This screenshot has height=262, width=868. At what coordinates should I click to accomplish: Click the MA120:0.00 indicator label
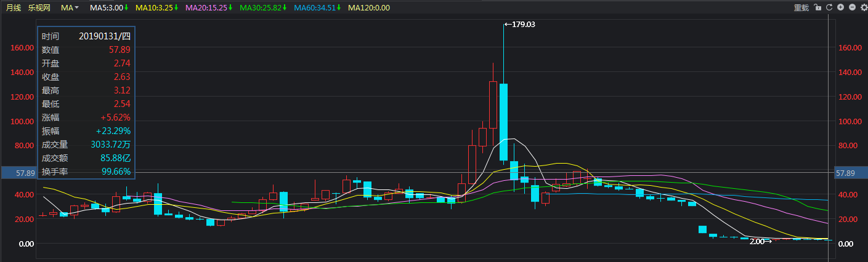[x=369, y=7]
